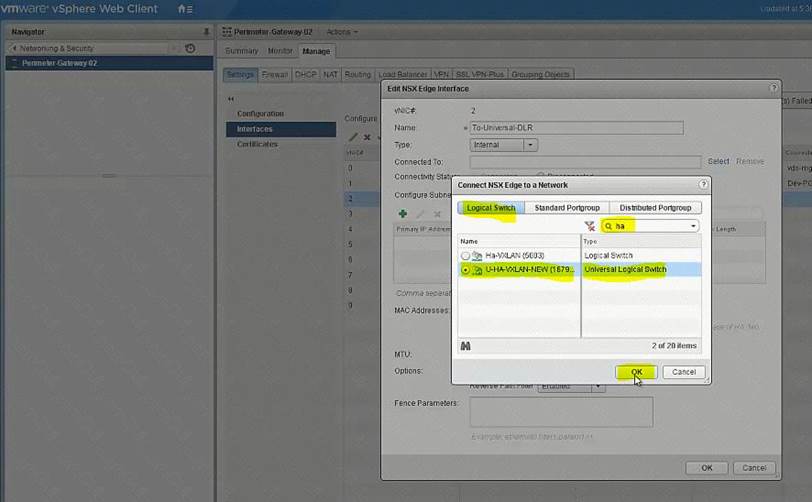Open the Actions dropdown menu

[341, 32]
